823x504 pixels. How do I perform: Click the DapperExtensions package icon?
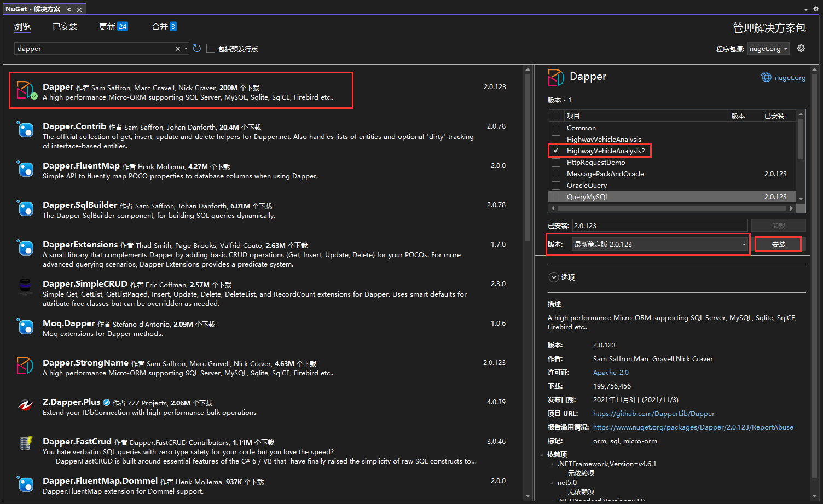(25, 248)
